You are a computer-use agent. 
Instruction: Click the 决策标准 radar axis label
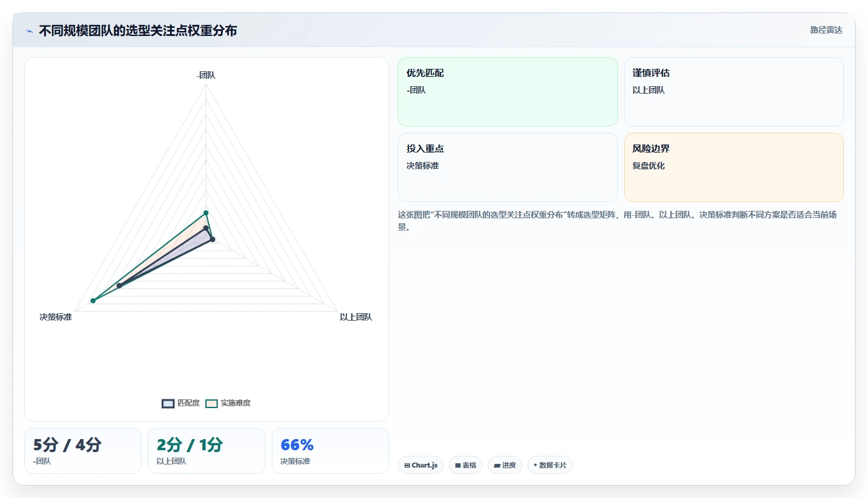pos(56,317)
